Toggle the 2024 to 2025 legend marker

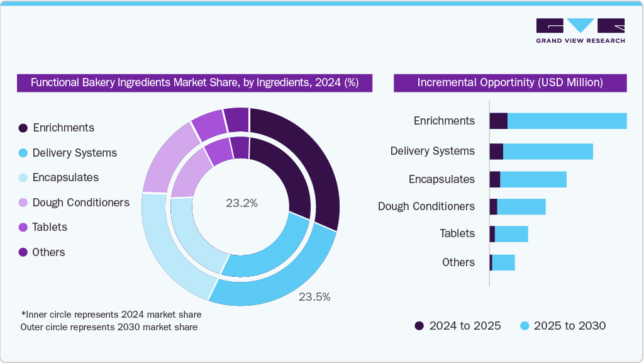pos(419,325)
